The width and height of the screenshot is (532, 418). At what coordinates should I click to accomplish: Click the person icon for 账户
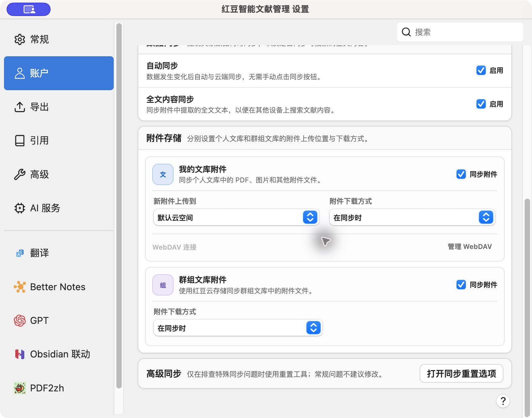click(20, 73)
